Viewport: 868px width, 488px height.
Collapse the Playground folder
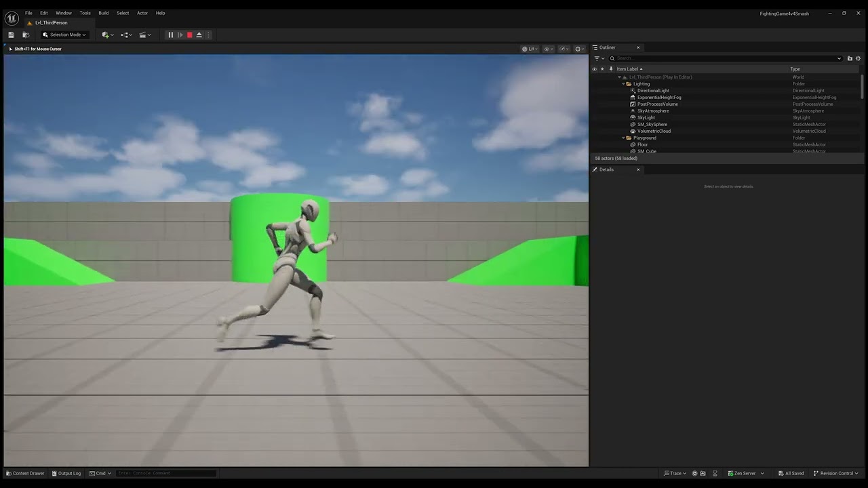[624, 138]
